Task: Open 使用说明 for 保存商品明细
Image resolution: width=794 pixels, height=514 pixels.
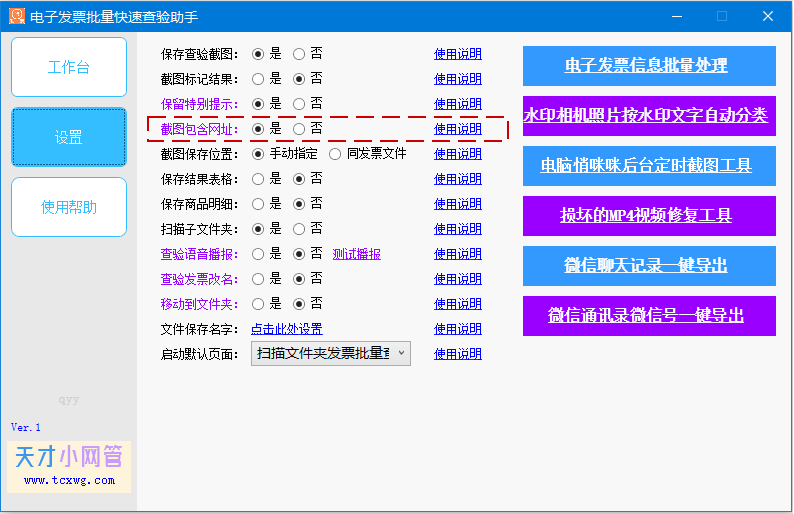Action: (x=458, y=204)
